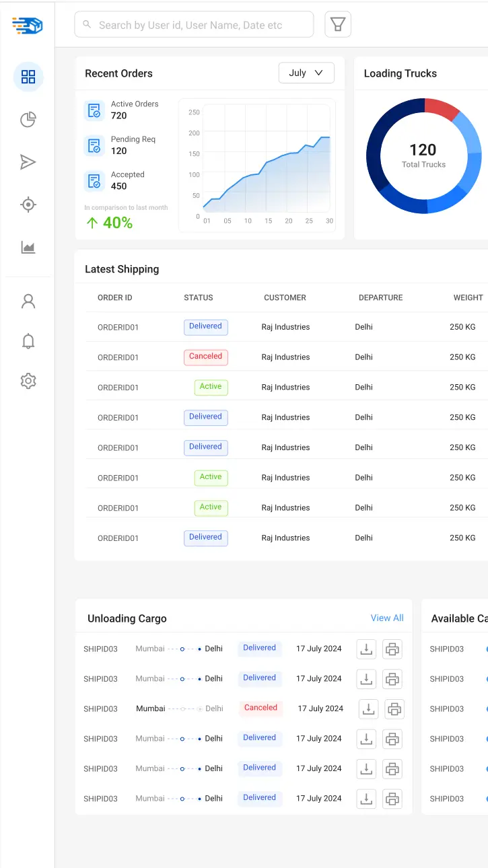Click the DEPARTURE column header

tap(381, 297)
